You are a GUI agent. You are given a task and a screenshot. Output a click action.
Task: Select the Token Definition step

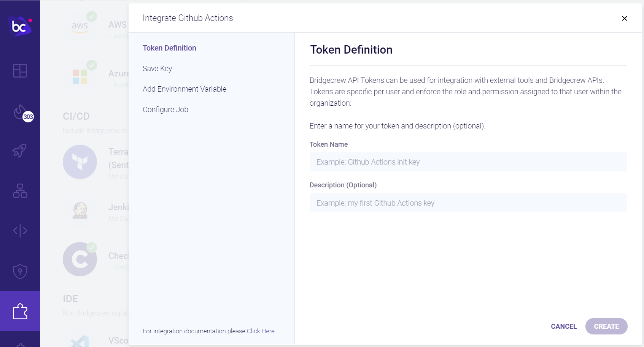coord(169,48)
